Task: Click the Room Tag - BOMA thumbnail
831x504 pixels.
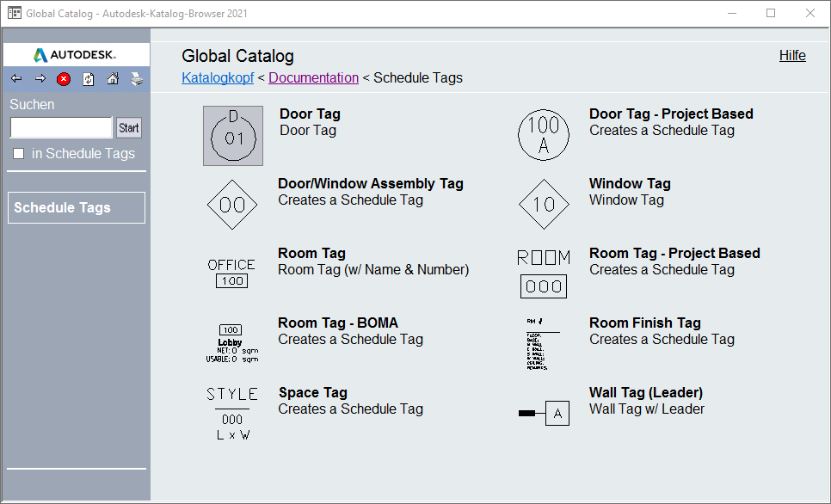Action: pyautogui.click(x=231, y=344)
